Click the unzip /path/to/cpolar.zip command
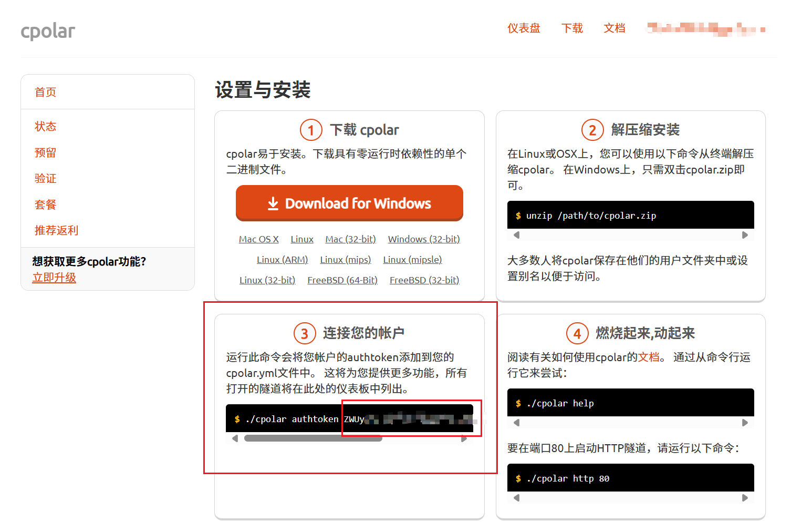Image resolution: width=812 pixels, height=532 pixels. pos(591,216)
